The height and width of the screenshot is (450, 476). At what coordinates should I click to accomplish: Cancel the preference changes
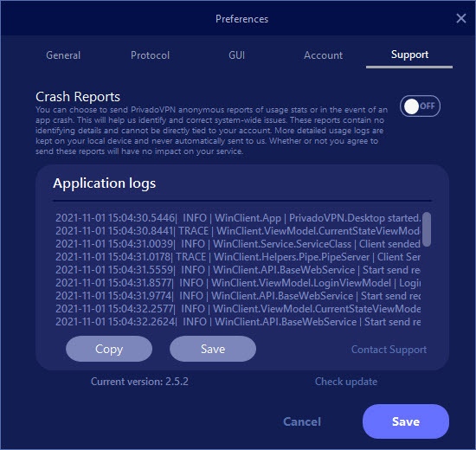[x=302, y=421]
